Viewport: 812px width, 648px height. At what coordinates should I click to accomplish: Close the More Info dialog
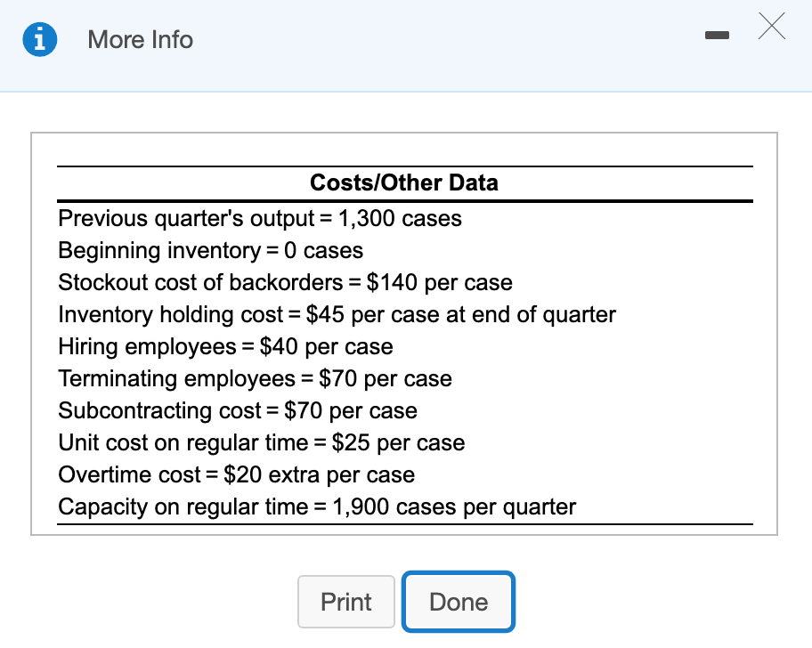coord(772,27)
